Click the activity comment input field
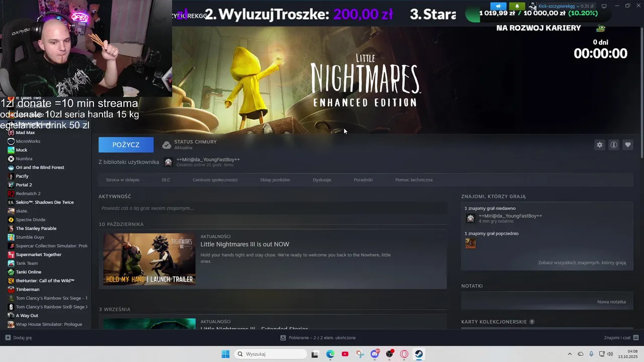Image resolution: width=644 pixels, height=362 pixels. 273,208
